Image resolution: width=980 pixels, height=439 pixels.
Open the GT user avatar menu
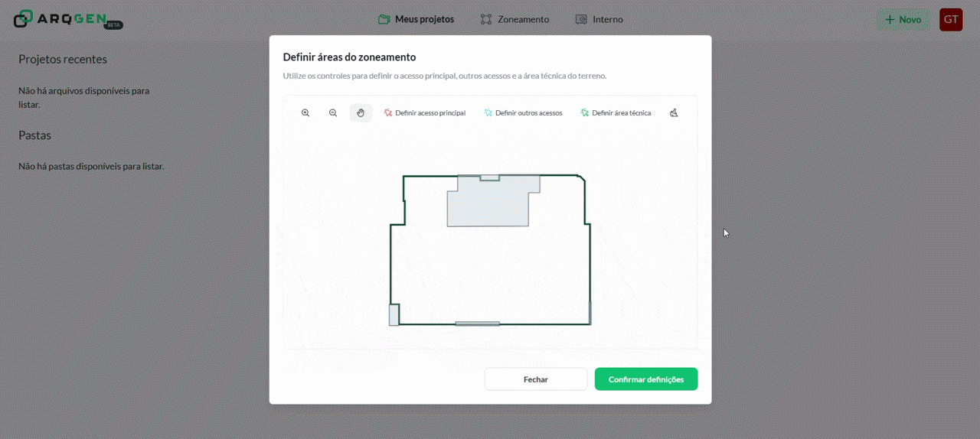tap(951, 19)
